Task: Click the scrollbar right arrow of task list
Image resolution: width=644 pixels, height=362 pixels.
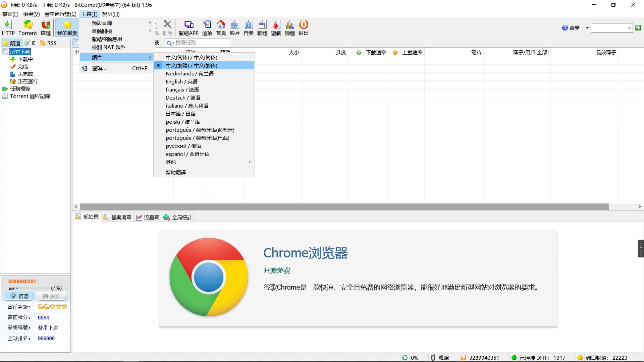Action: click(640, 207)
